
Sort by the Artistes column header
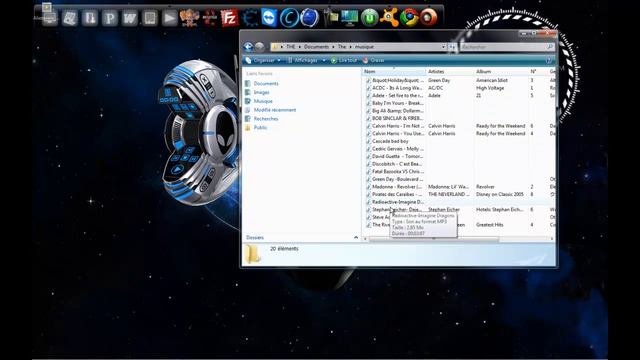point(450,71)
